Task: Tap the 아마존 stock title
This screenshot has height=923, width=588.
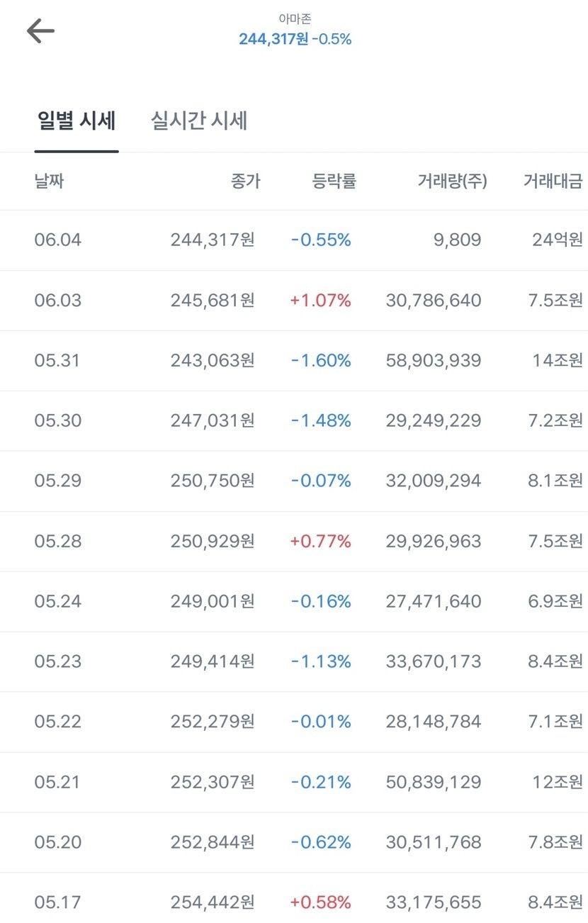Action: [x=295, y=20]
